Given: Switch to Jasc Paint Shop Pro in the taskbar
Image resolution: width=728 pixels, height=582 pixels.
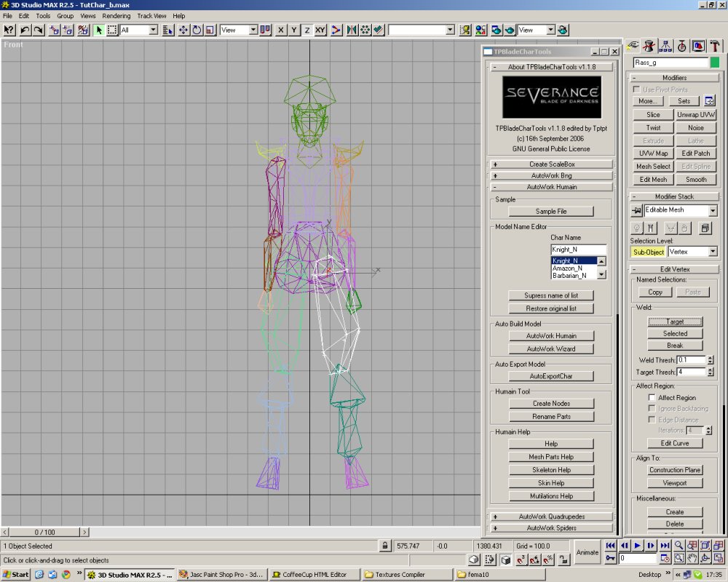Looking at the screenshot, I should click(x=221, y=575).
